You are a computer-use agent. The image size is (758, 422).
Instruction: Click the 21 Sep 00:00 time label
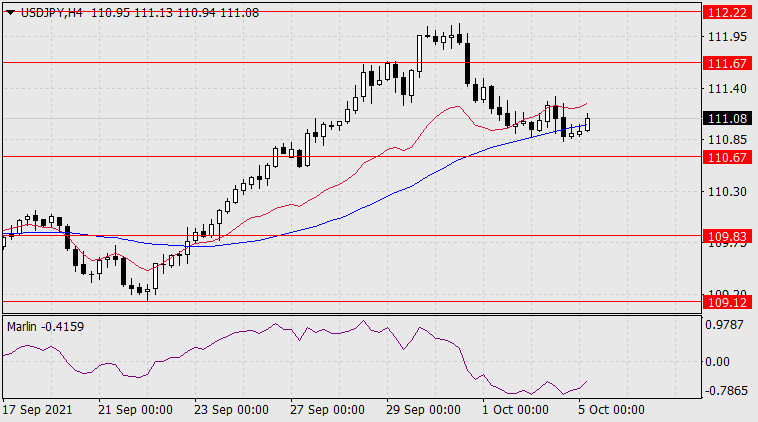(x=135, y=410)
